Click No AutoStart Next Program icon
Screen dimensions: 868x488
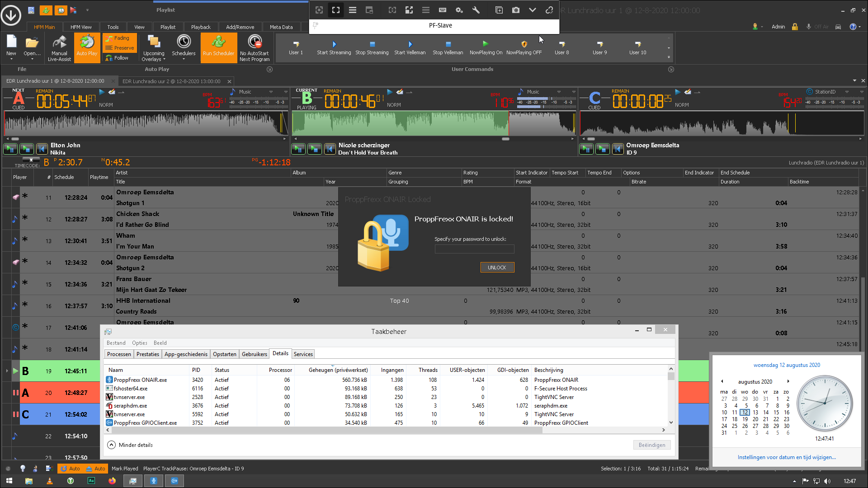255,42
